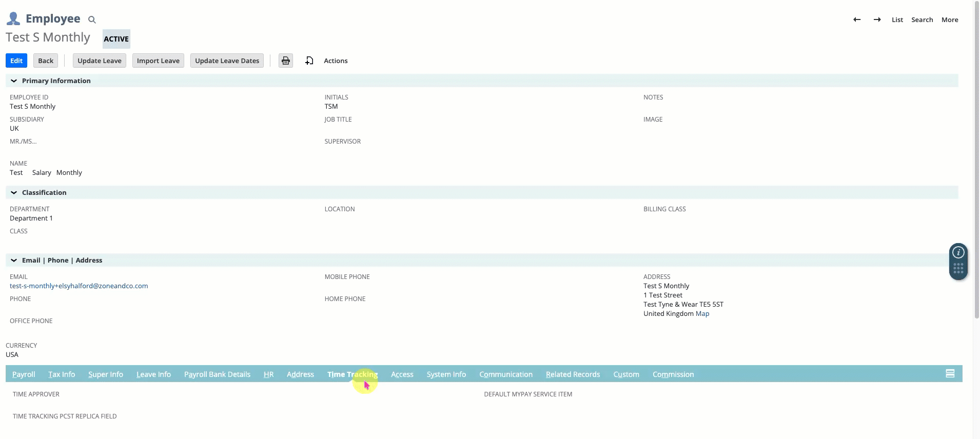The width and height of the screenshot is (980, 439).
Task: Switch to the Super Info tab
Action: [x=106, y=374]
